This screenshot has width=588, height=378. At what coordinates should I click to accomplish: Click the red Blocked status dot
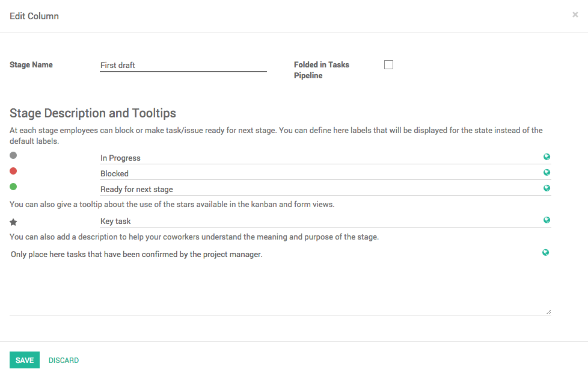point(13,171)
